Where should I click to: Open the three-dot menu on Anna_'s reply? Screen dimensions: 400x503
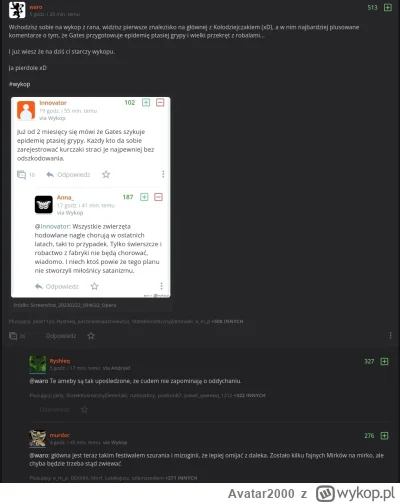(161, 286)
